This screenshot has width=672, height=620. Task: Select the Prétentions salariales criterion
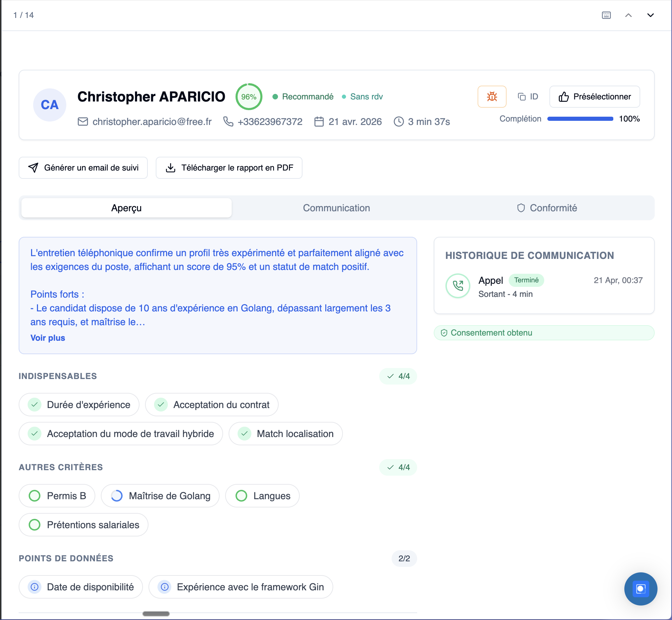pos(84,525)
